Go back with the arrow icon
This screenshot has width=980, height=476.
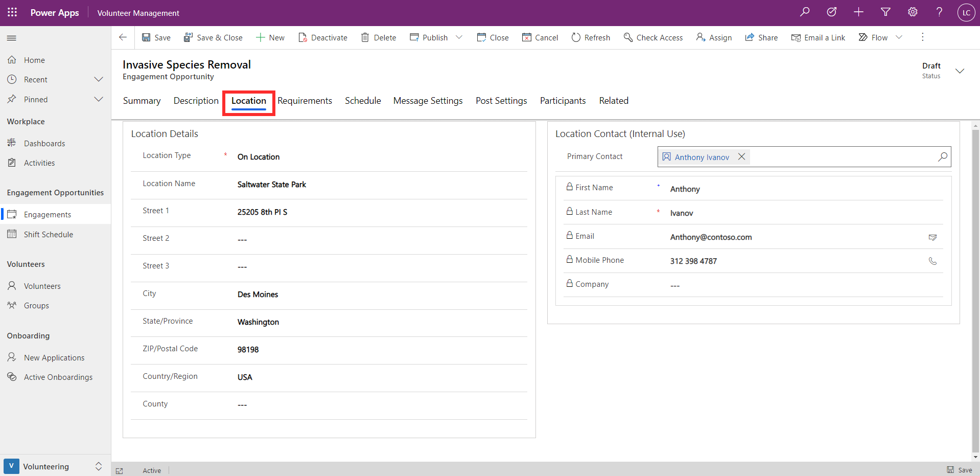(x=123, y=37)
